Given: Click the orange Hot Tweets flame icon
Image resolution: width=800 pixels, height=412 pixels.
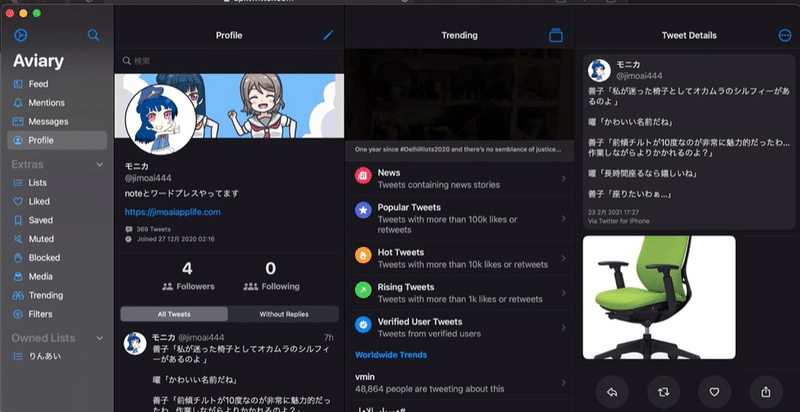Looking at the screenshot, I should point(363,255).
